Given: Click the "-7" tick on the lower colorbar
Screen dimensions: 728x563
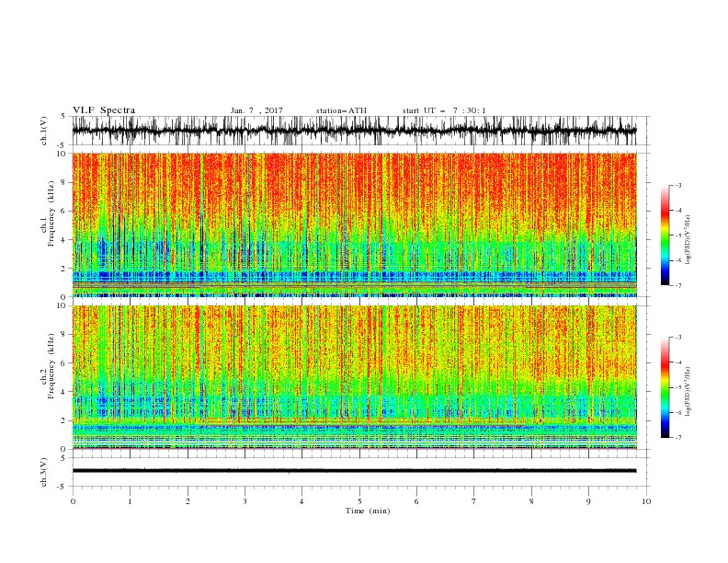Looking at the screenshot, I should pos(678,438).
